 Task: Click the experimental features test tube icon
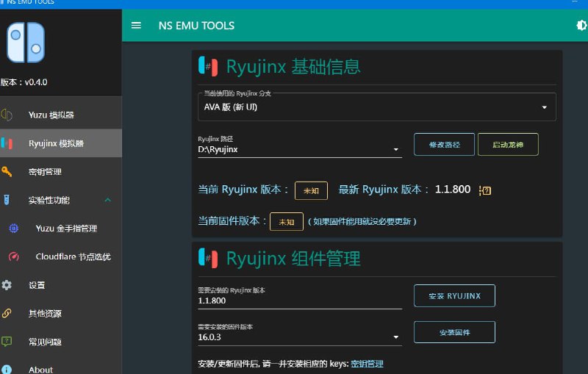[7, 200]
